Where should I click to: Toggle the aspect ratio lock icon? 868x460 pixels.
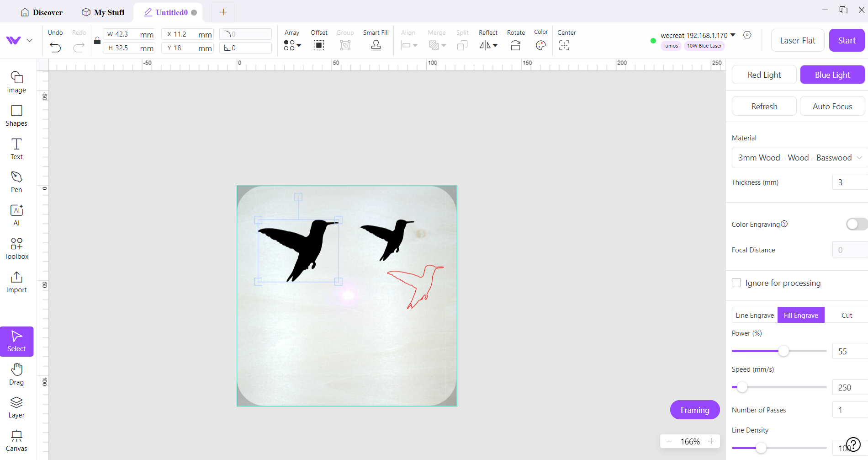[x=97, y=41]
